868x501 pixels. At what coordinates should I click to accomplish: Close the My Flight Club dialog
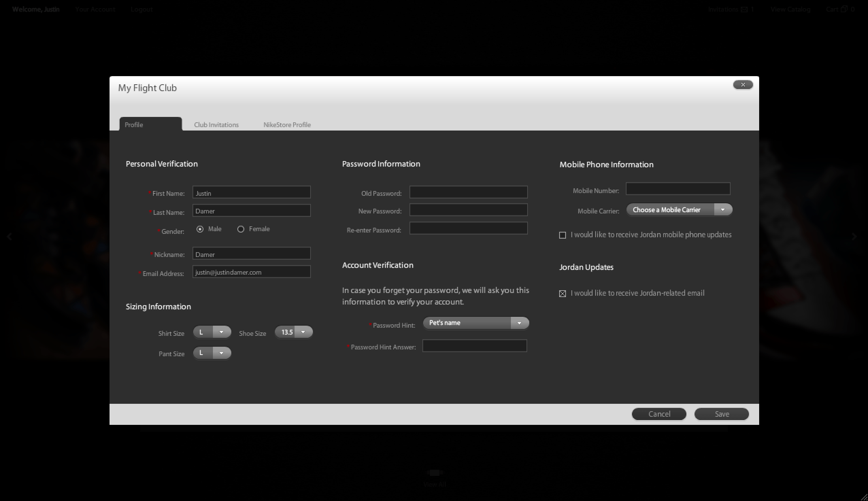[x=743, y=85]
